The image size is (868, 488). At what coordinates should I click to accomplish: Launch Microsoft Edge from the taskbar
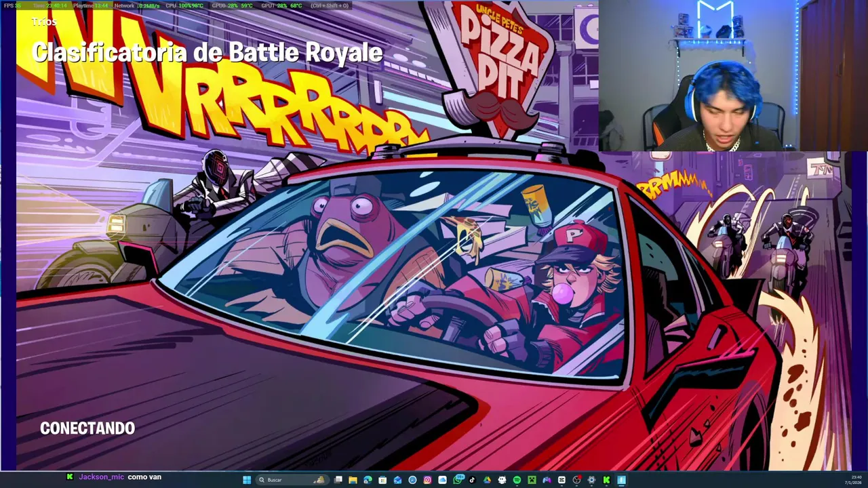pyautogui.click(x=368, y=480)
